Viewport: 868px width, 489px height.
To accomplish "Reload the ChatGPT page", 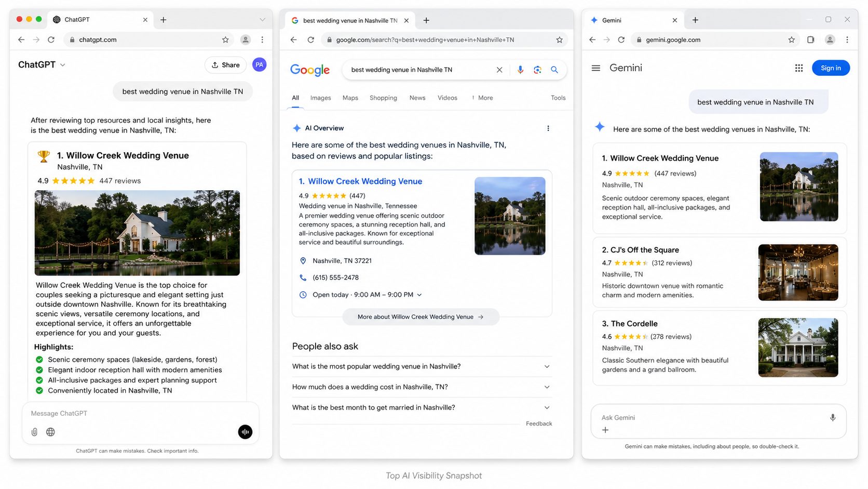I will point(51,39).
